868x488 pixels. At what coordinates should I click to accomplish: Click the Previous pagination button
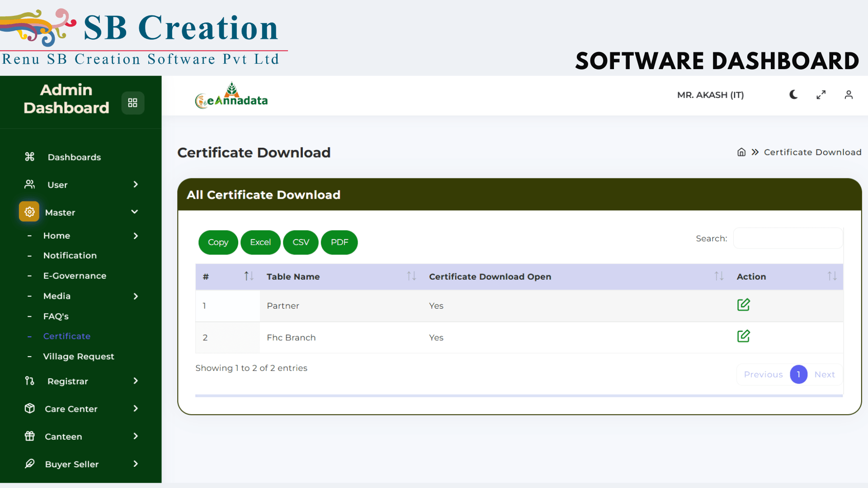pos(763,375)
